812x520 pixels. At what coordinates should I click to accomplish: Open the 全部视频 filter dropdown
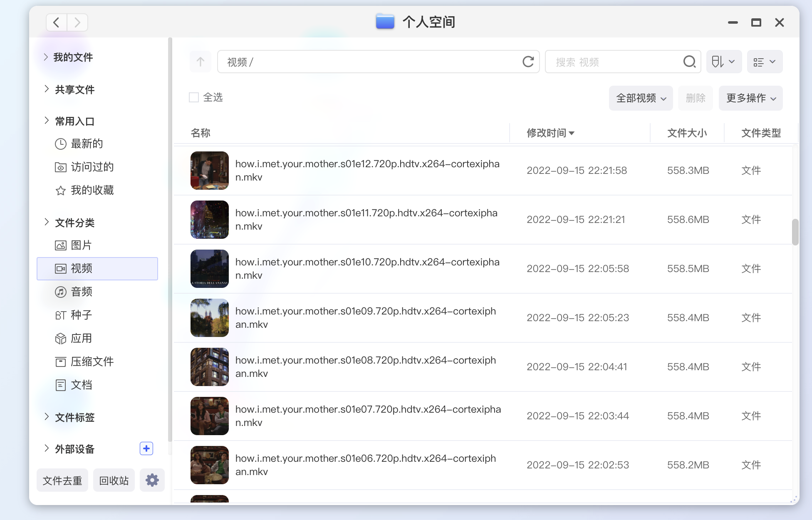point(641,98)
